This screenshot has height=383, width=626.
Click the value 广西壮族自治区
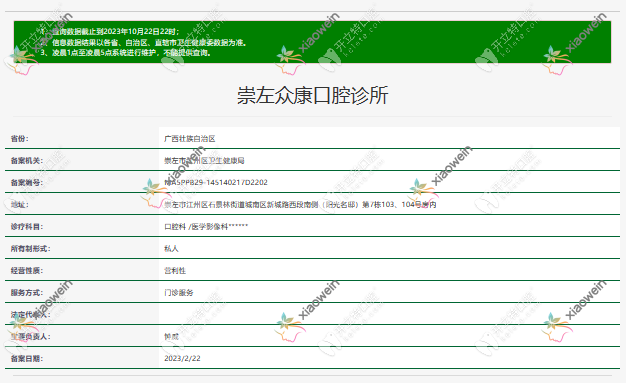[x=190, y=139]
